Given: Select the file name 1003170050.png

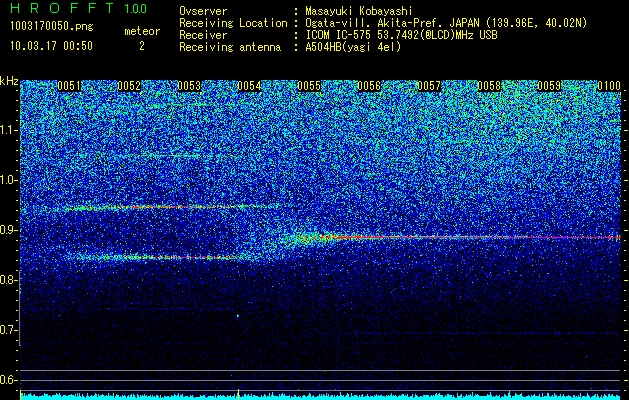Looking at the screenshot, I should 52,27.
